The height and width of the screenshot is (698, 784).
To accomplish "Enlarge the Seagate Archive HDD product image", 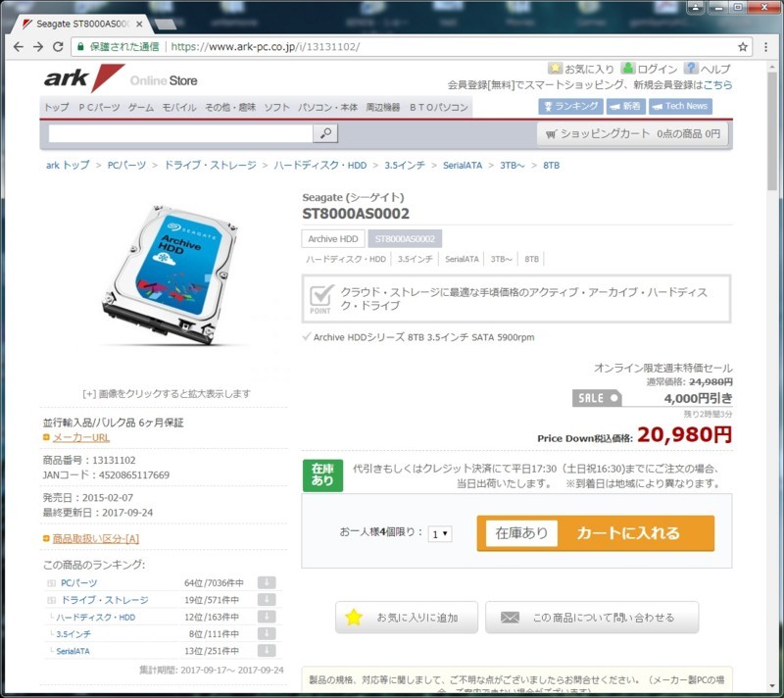I will 169,275.
